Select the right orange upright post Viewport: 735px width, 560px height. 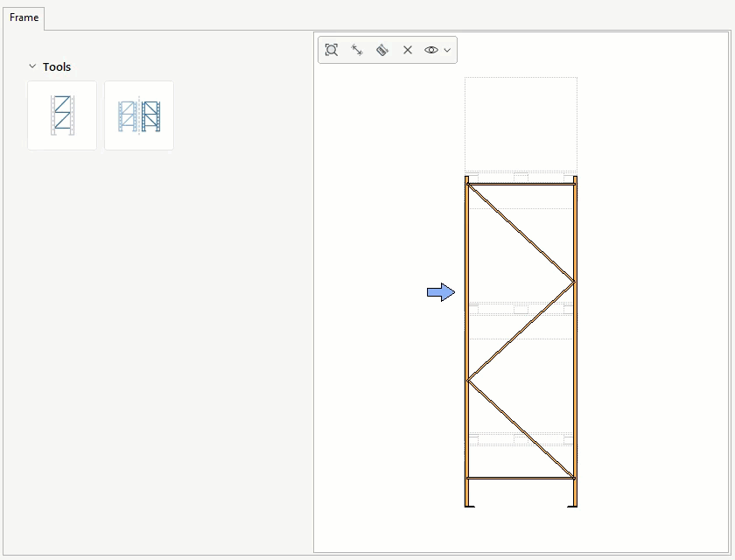tap(575, 341)
